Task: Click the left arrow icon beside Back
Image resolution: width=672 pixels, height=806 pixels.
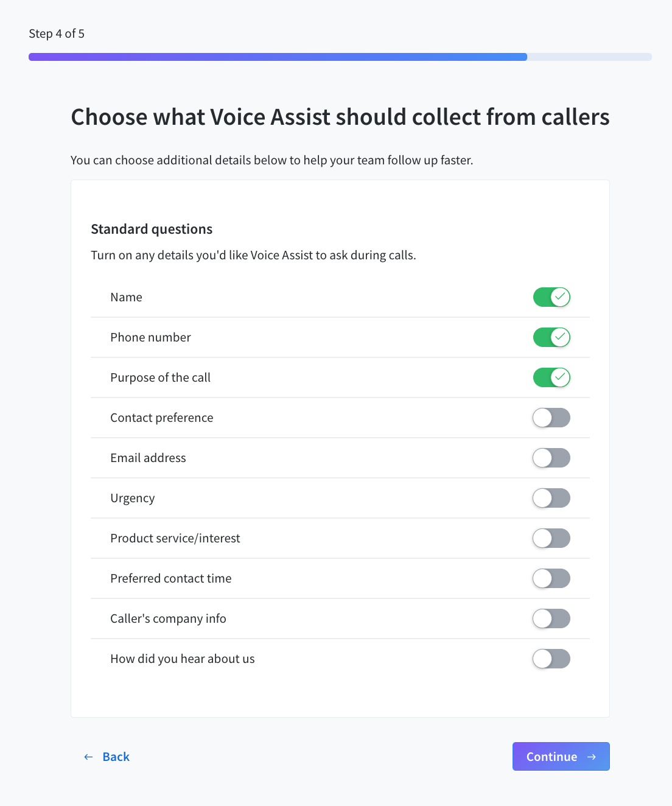Action: point(89,757)
